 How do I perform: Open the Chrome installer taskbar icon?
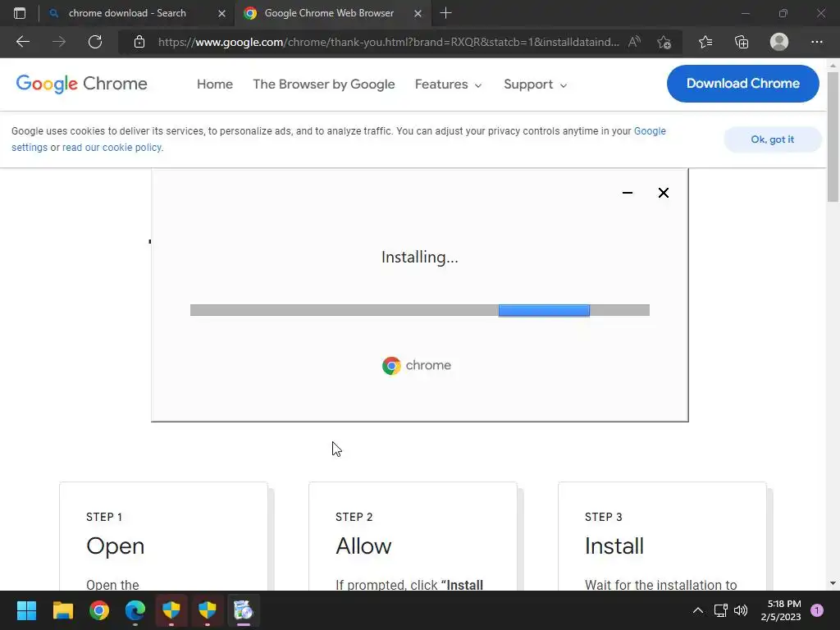243,610
